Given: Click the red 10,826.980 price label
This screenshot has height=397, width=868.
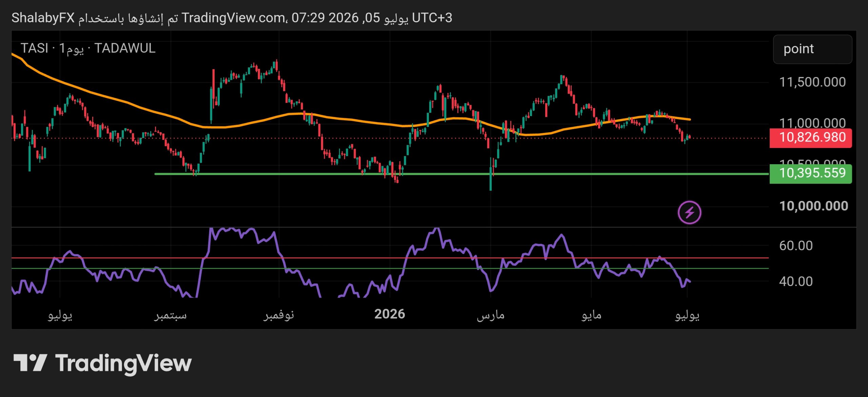Looking at the screenshot, I should pyautogui.click(x=811, y=138).
